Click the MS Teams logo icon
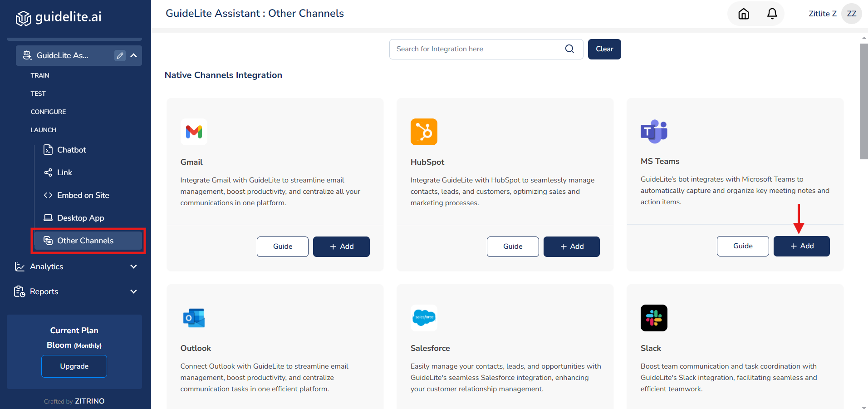The width and height of the screenshot is (868, 409). pyautogui.click(x=654, y=132)
